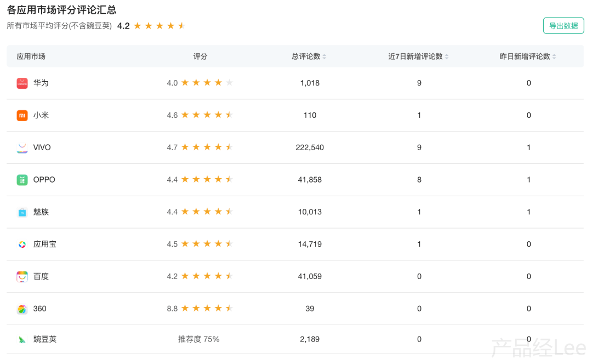This screenshot has width=592, height=364.
Task: Click the 应用宝 market icon
Action: [22, 244]
